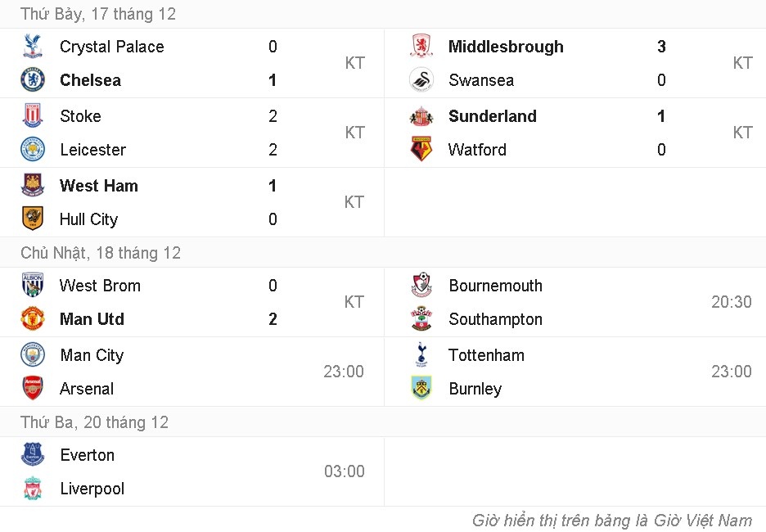Screen dimensions: 766x532
Task: Click the Everton club crest
Action: pos(32,455)
